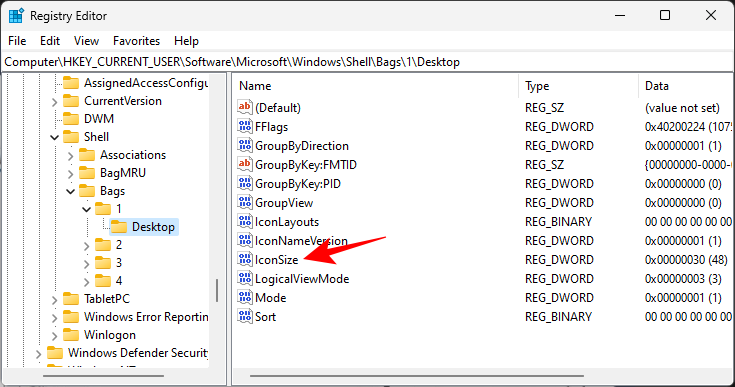The width and height of the screenshot is (735, 387).
Task: Click the REG_BINARY type of IconLayouts
Action: pyautogui.click(x=558, y=222)
